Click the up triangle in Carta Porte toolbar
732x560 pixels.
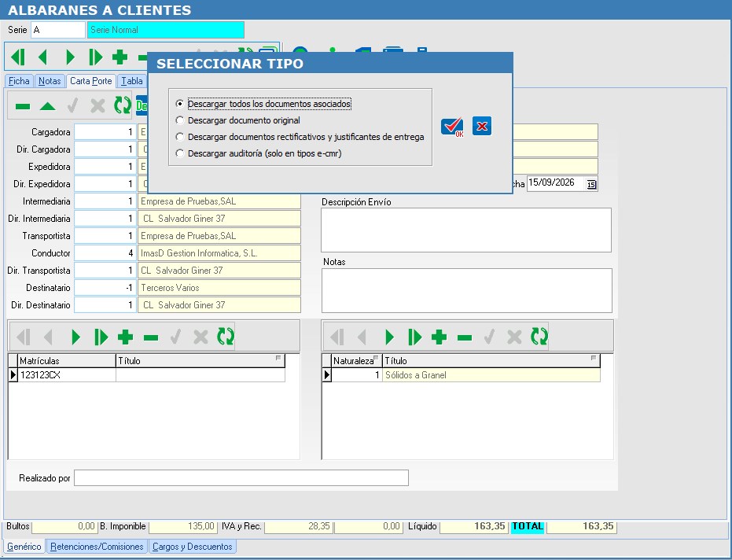[x=48, y=106]
